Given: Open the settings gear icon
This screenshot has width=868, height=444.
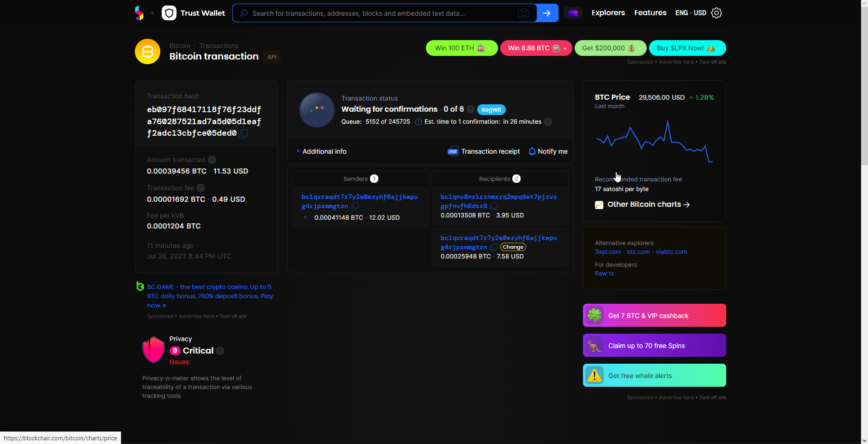Looking at the screenshot, I should point(716,13).
